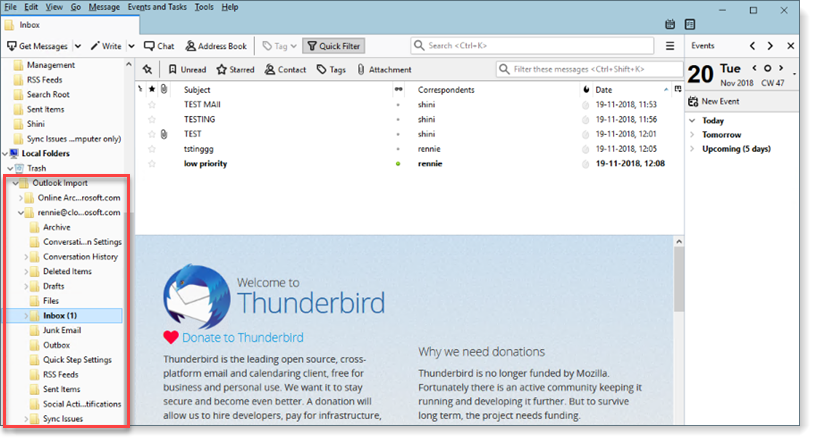This screenshot has width=817, height=440.
Task: Click the thread column header icon
Action: pos(140,89)
